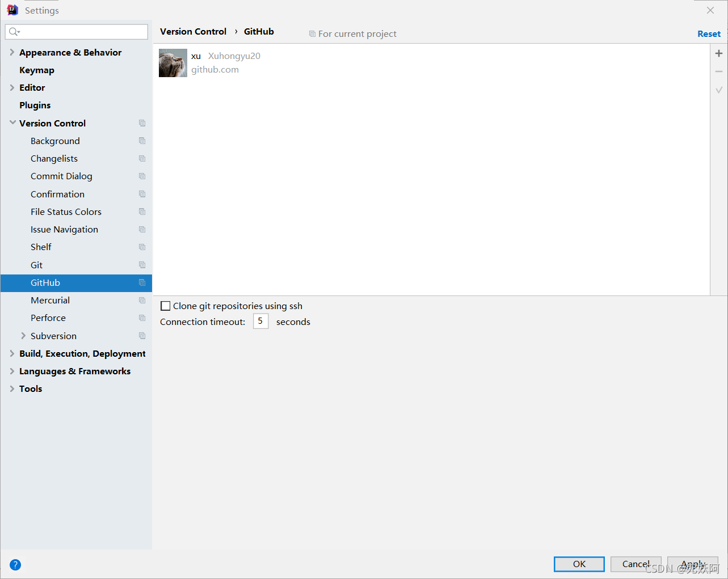Add a GitHub account with plus icon

(x=719, y=53)
